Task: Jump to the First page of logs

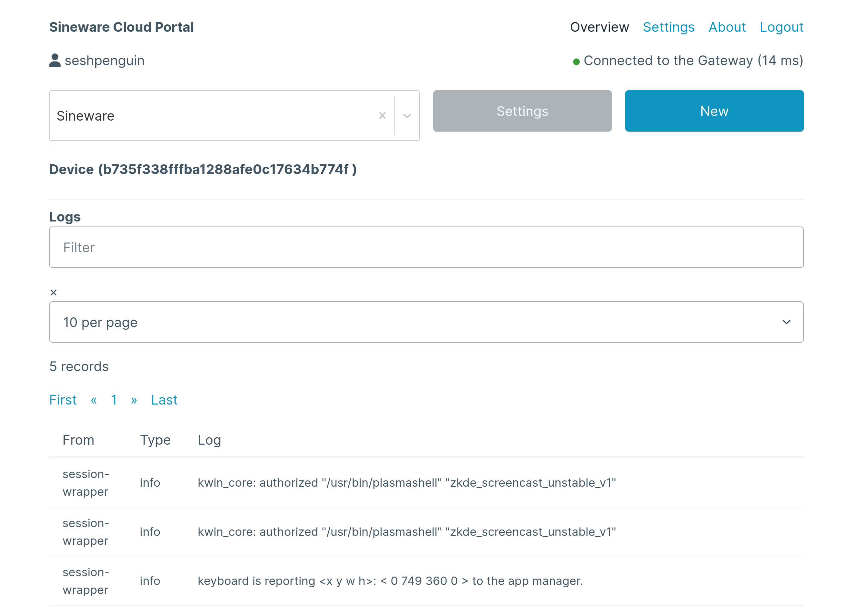Action: [x=63, y=400]
